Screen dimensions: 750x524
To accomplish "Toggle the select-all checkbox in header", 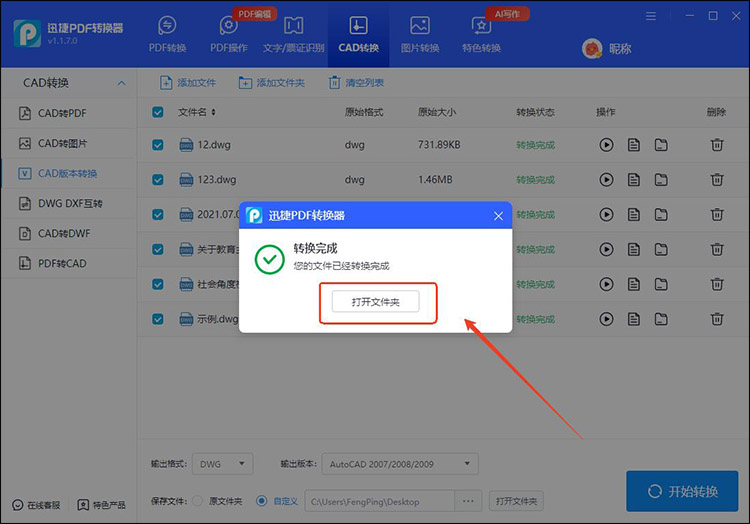I will pos(158,112).
